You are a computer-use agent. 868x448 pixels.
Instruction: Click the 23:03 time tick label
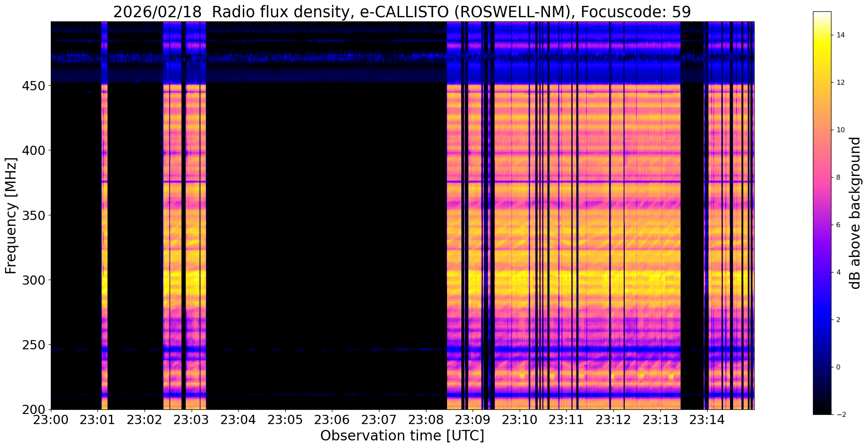192,420
